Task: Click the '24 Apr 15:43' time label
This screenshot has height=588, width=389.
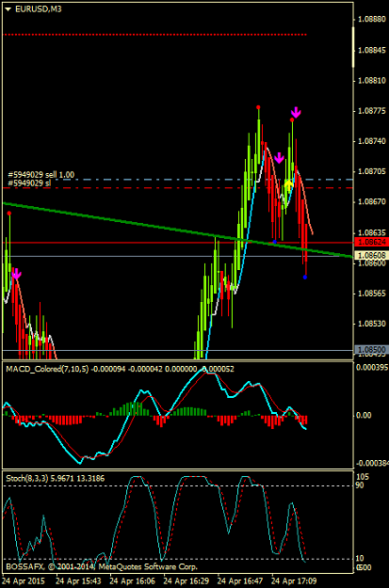Action: click(78, 580)
